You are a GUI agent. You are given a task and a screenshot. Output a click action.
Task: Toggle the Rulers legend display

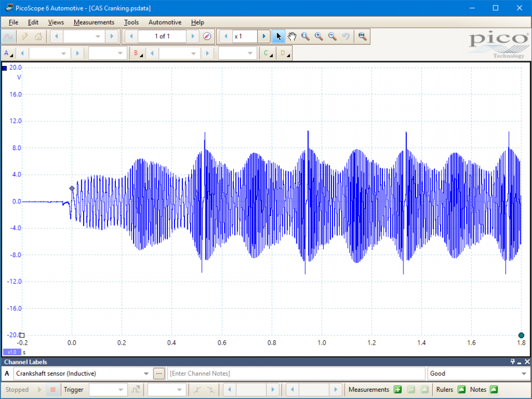coord(461,390)
